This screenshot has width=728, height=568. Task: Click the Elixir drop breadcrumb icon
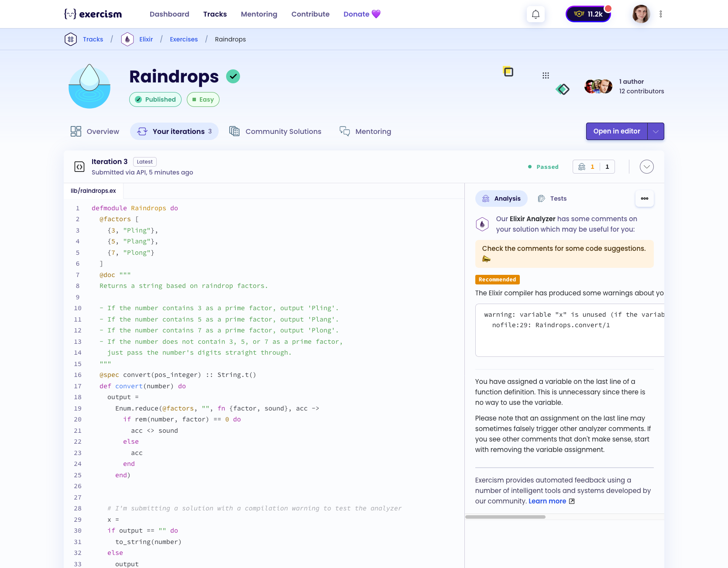point(127,39)
